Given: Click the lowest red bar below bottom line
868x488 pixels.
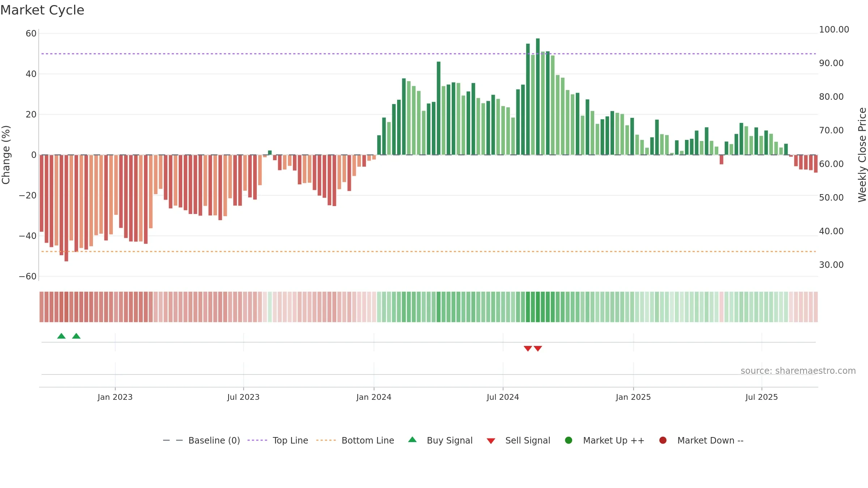Looking at the screenshot, I should [66, 208].
